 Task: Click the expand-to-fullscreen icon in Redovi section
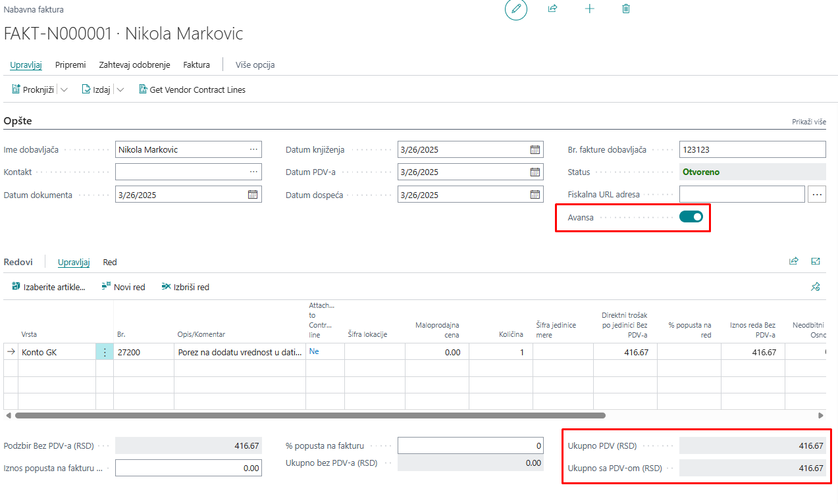[816, 262]
